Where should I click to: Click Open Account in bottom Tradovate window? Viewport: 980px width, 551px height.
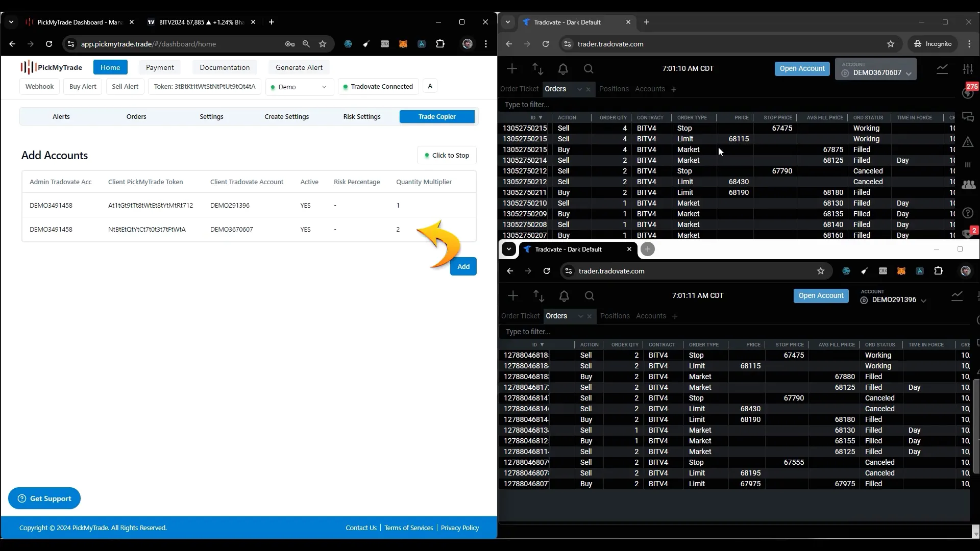821,295
